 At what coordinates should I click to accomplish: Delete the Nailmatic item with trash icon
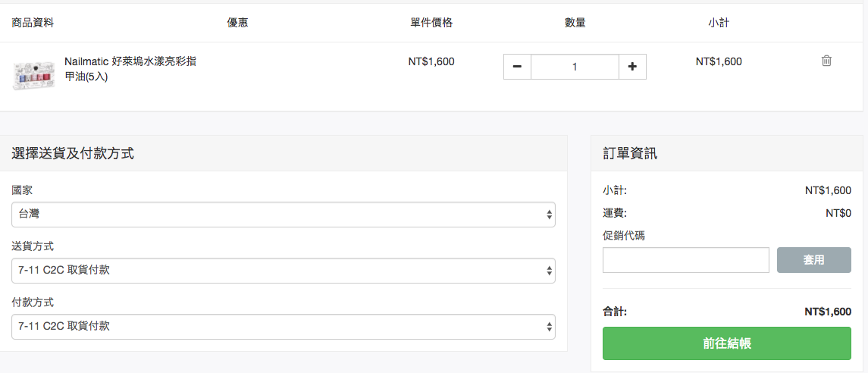pos(826,61)
